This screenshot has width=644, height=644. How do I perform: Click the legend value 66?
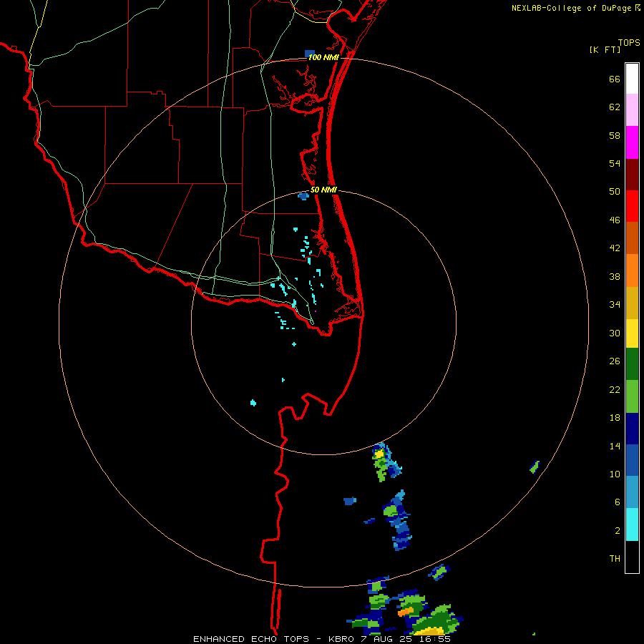pos(615,79)
